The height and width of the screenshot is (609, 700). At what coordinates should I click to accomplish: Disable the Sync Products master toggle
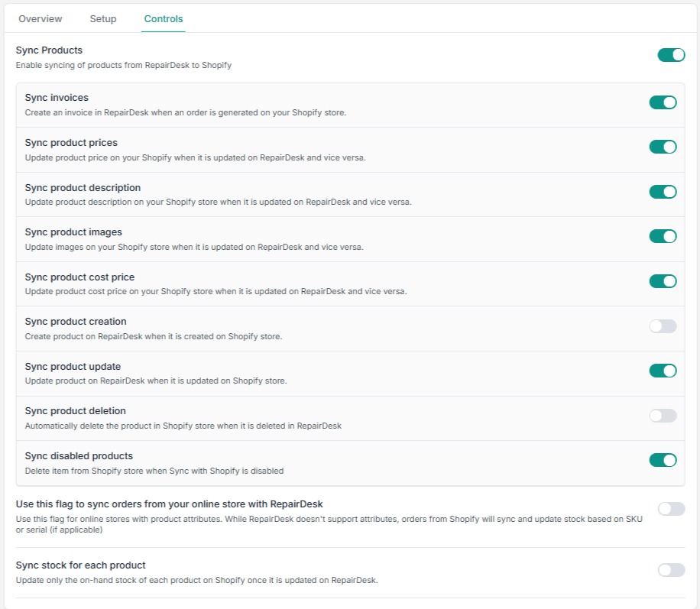[x=671, y=55]
